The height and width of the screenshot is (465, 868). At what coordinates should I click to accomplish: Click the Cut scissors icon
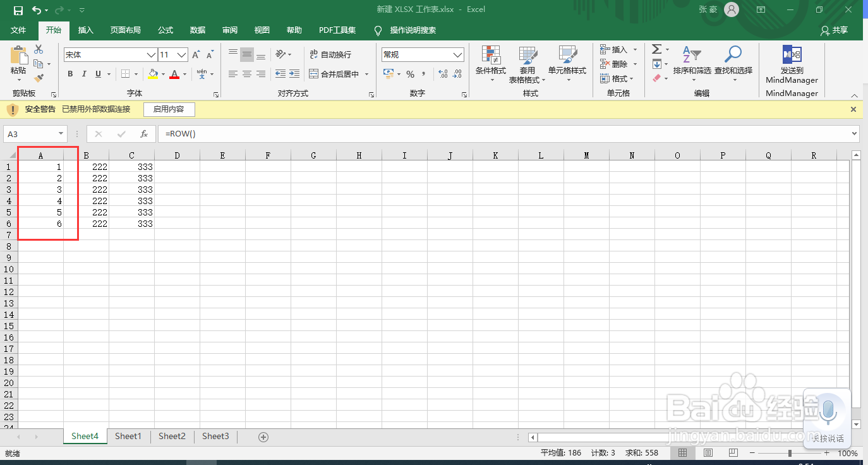[x=39, y=49]
